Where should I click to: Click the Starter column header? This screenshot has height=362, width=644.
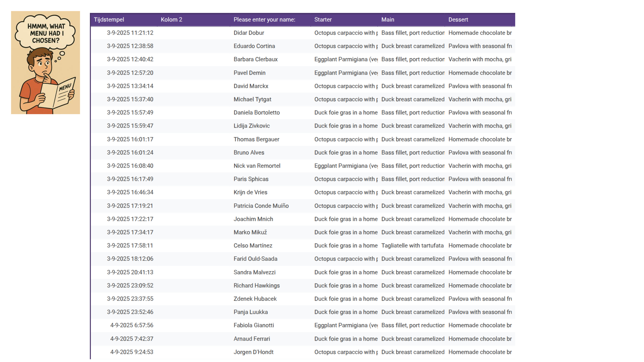click(323, 19)
